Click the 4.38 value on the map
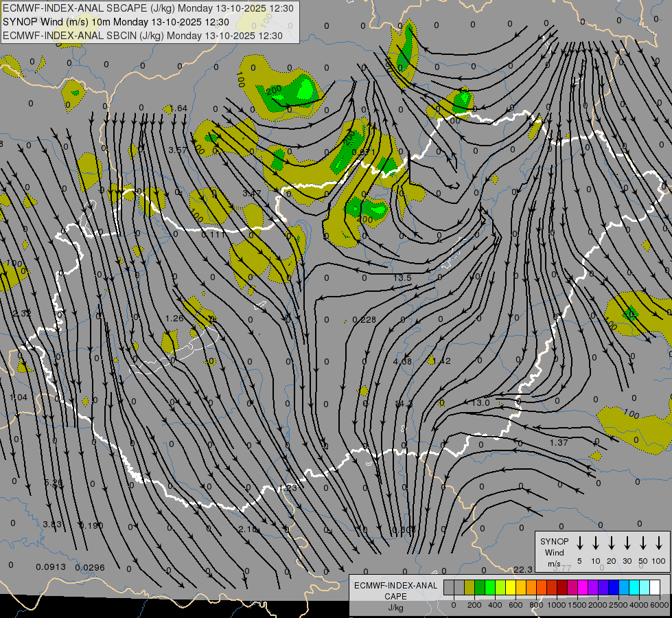Image resolution: width=672 pixels, height=618 pixels. (x=402, y=362)
